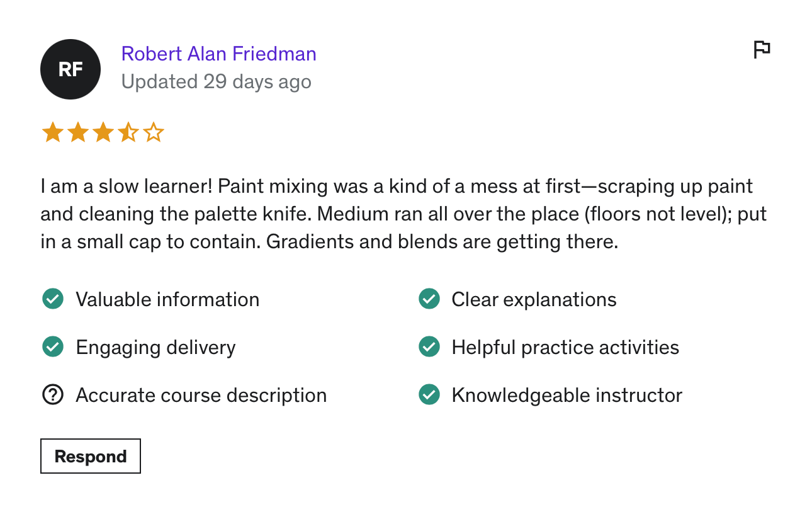Click the RF reviewer avatar
The width and height of the screenshot is (812, 514).
[x=70, y=69]
